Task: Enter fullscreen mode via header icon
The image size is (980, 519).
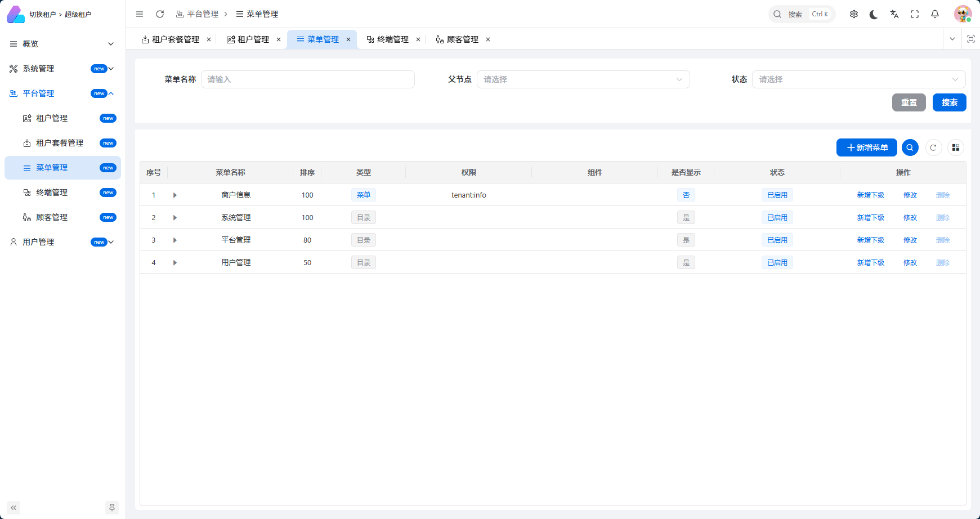Action: click(915, 14)
